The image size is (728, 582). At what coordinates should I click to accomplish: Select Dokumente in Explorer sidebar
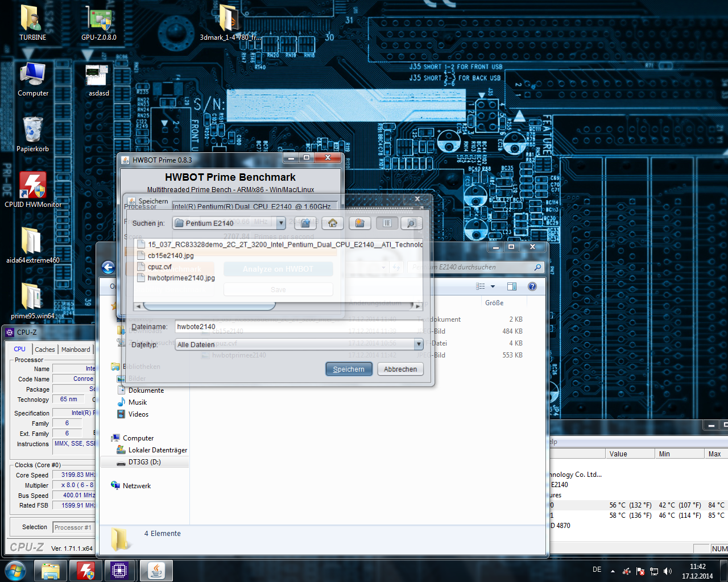(146, 390)
